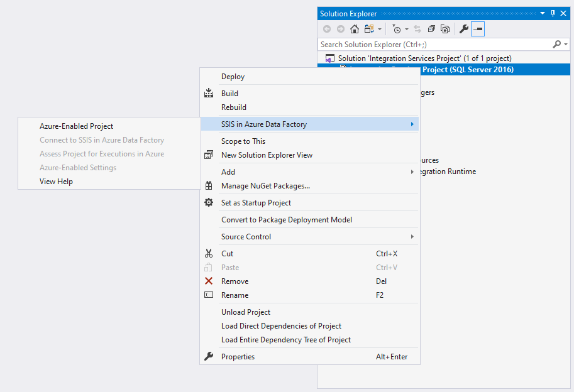The width and height of the screenshot is (574, 392).
Task: Click the New Solution Explorer View icon
Action: click(209, 155)
